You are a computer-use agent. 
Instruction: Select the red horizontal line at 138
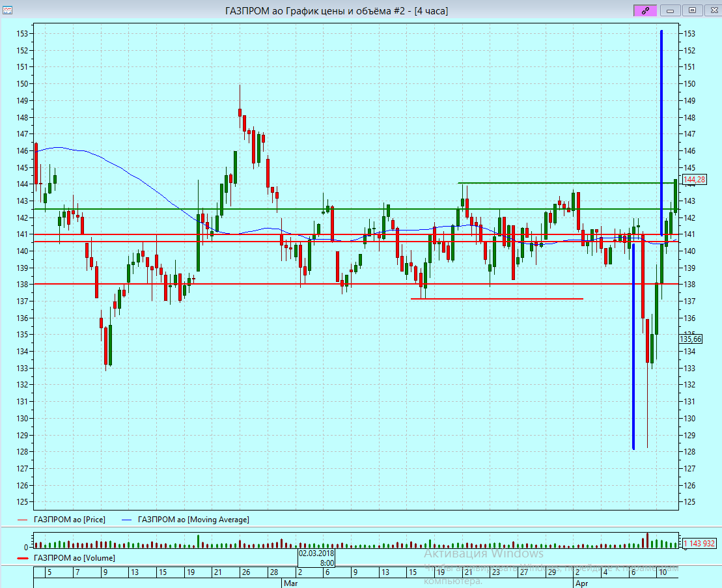pos(356,284)
